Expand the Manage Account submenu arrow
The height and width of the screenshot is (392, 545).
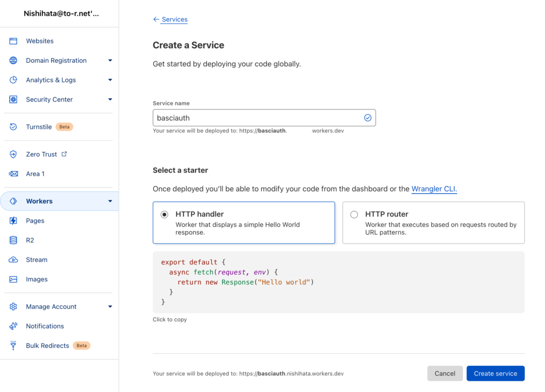click(x=110, y=306)
